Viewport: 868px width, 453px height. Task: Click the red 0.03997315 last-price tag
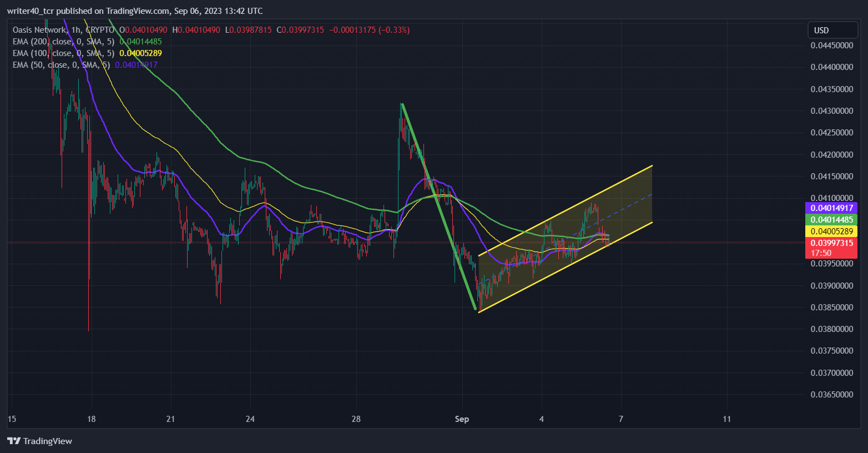831,243
